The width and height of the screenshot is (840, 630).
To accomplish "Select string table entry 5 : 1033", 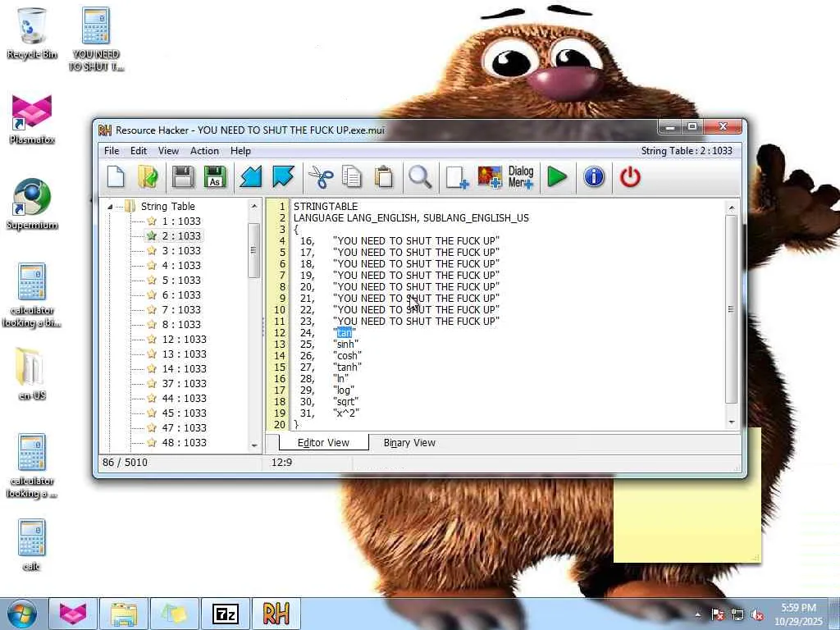I will click(x=181, y=281).
